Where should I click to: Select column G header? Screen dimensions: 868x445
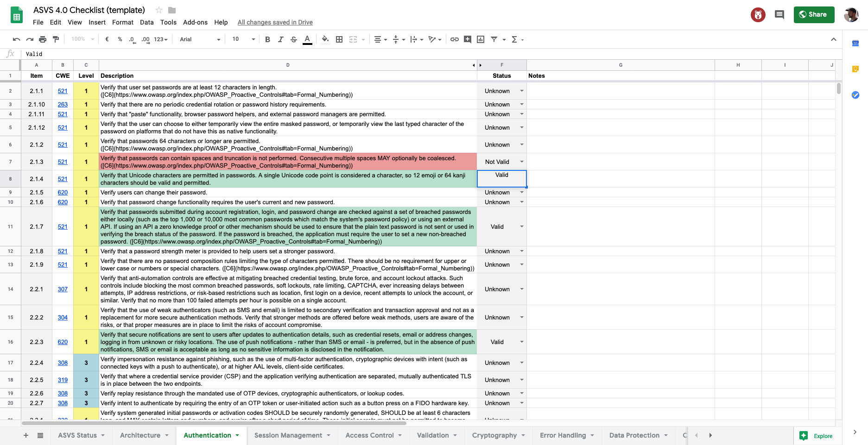(x=621, y=65)
